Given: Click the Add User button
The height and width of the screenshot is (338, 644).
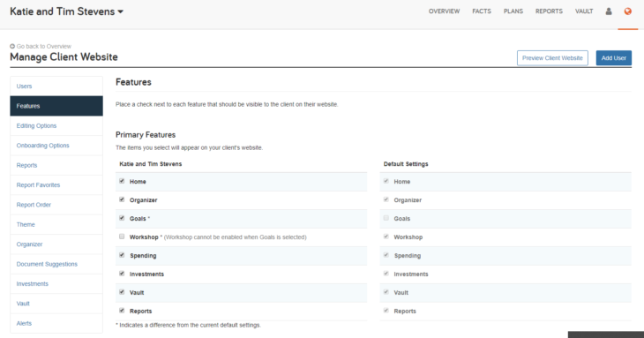Looking at the screenshot, I should (x=614, y=58).
